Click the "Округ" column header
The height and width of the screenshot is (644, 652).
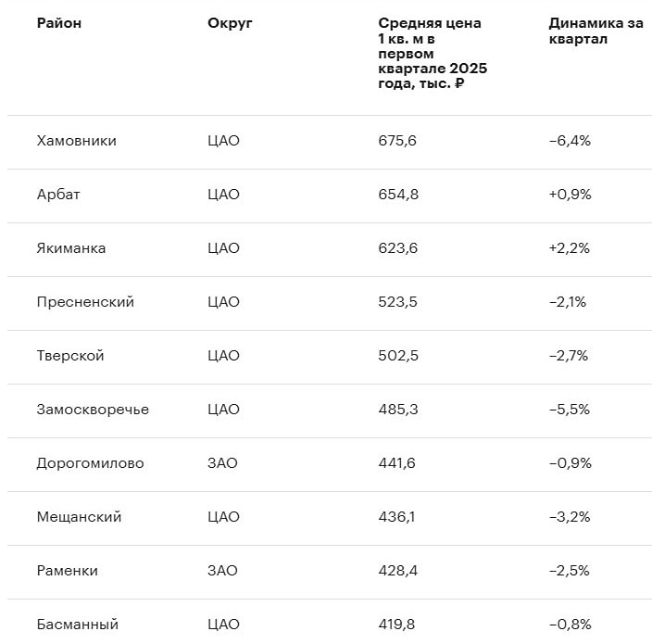click(230, 23)
